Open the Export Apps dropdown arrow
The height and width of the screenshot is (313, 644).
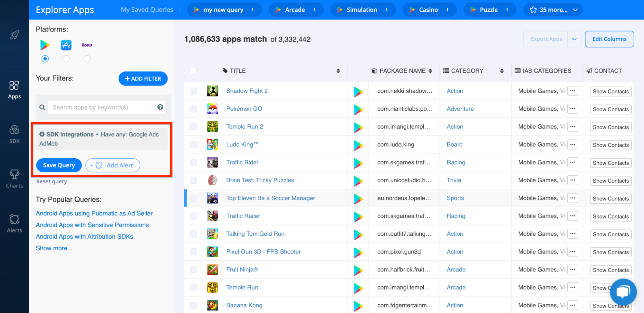tap(574, 39)
